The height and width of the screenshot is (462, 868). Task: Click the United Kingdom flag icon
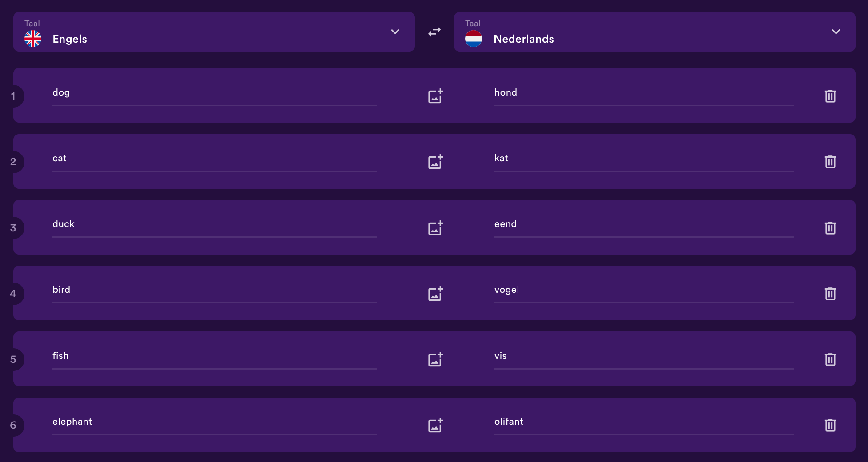(x=33, y=39)
